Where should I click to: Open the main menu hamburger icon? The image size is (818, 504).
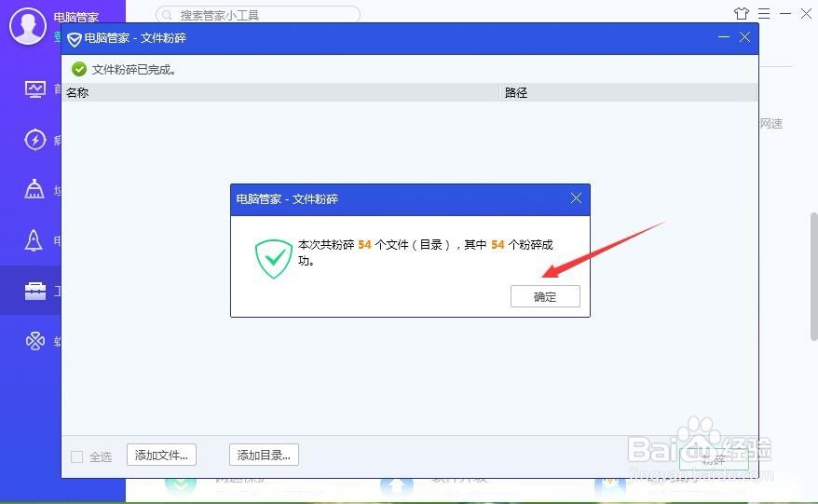(764, 14)
